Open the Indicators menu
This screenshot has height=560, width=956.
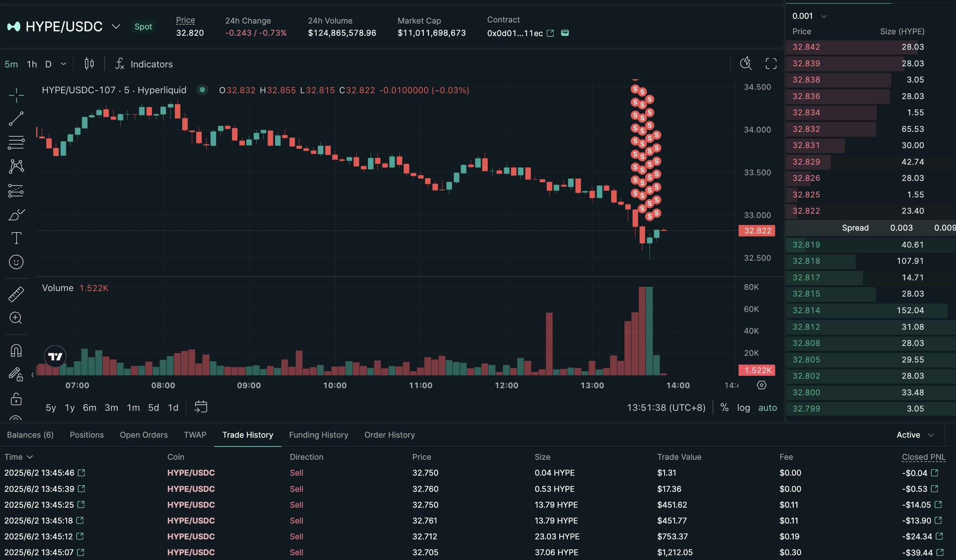(x=144, y=64)
